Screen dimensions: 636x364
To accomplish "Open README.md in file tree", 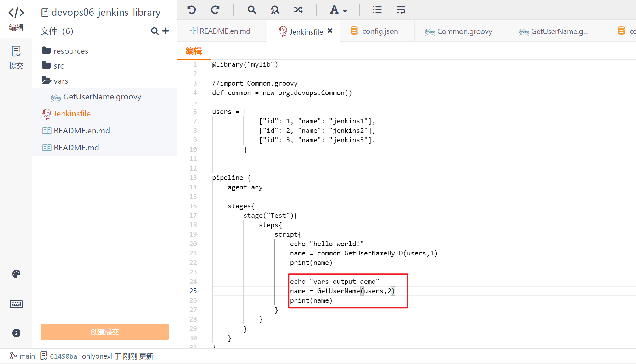I will [70, 148].
